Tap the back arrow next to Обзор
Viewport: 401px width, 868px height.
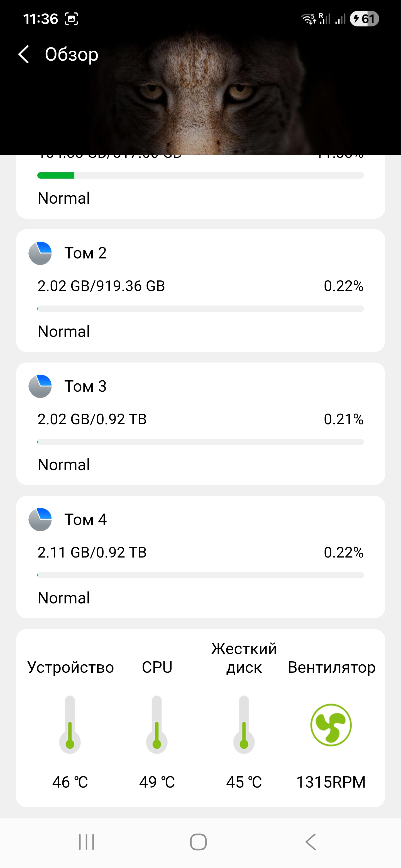pyautogui.click(x=24, y=54)
